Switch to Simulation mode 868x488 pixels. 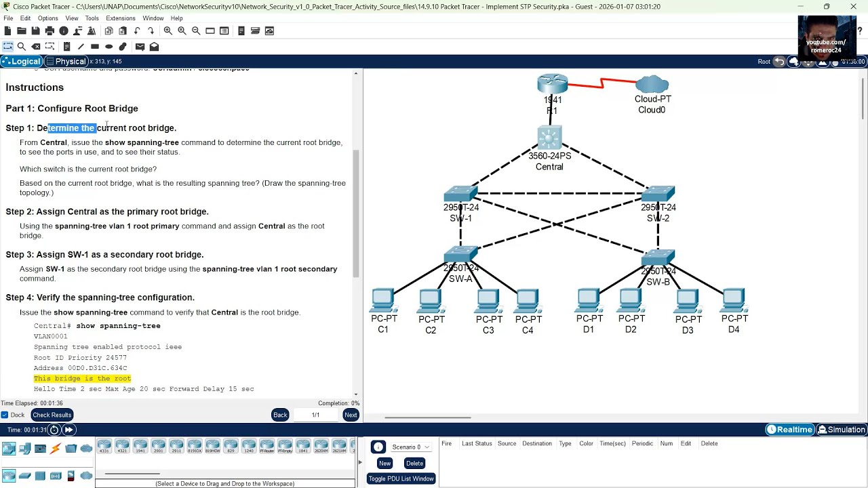[841, 430]
